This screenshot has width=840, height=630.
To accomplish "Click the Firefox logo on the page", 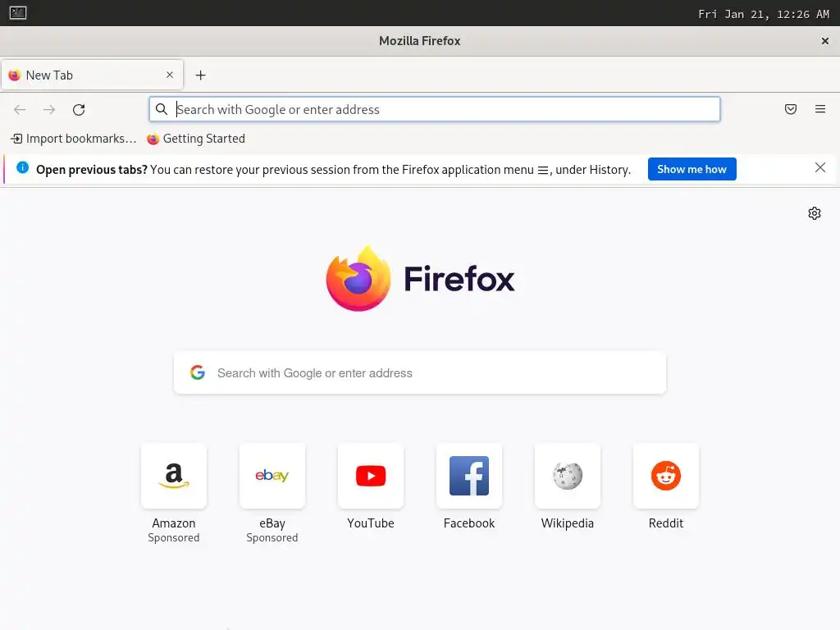I will pos(358,279).
